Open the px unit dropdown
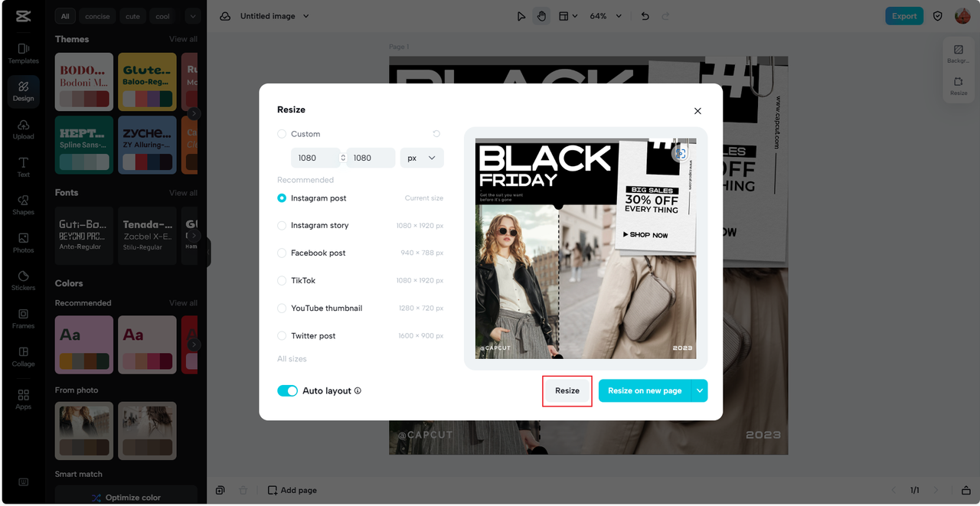Image resolution: width=980 pixels, height=506 pixels. tap(422, 158)
